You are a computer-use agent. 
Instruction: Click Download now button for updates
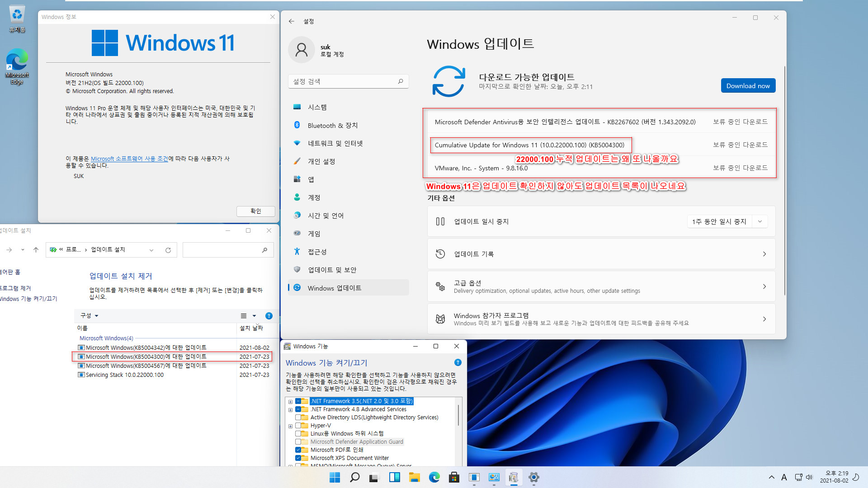[748, 86]
